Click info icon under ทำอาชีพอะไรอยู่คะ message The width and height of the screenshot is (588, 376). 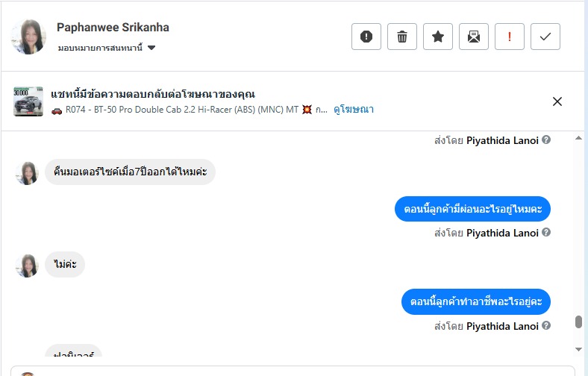[x=546, y=326]
